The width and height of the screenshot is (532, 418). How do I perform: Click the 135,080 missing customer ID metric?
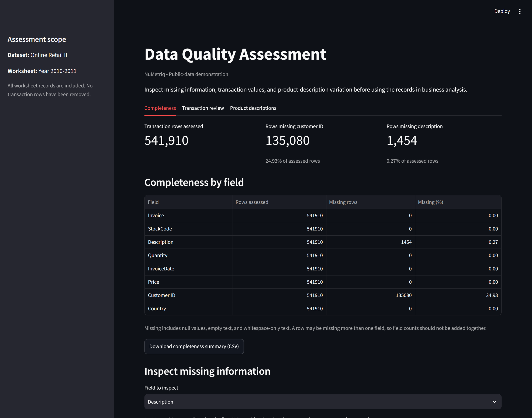[287, 140]
